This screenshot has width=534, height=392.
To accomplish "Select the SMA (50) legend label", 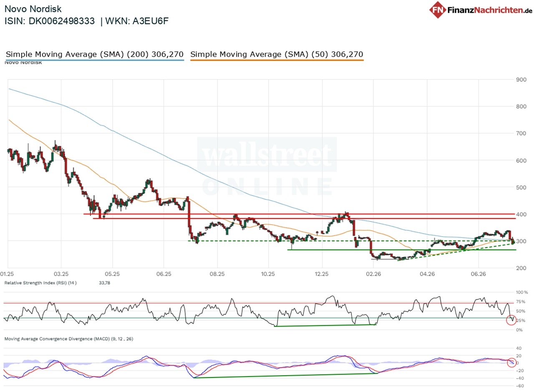I will (x=277, y=54).
